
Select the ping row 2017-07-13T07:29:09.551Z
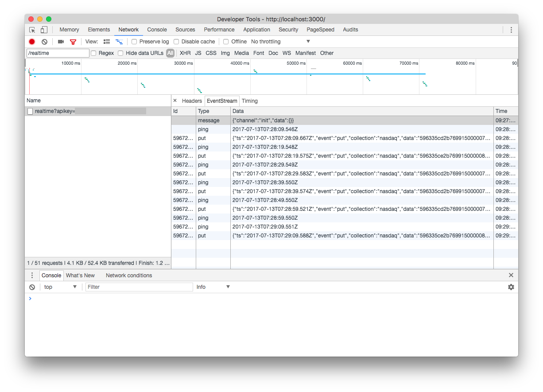(x=345, y=227)
